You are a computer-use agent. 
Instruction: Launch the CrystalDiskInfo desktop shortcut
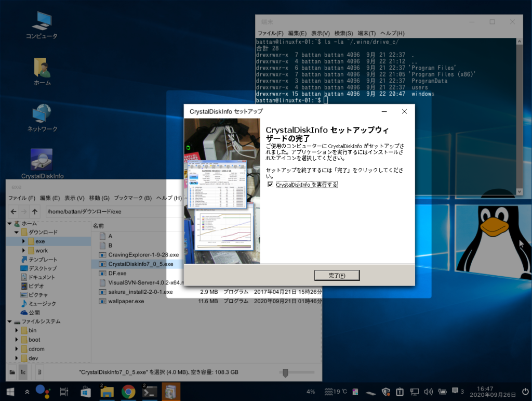(x=42, y=164)
